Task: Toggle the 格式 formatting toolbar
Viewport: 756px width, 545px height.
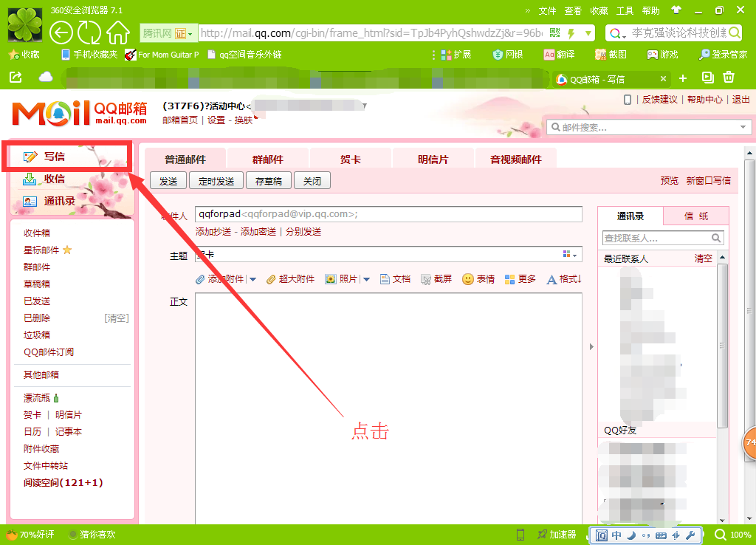Action: coord(564,278)
